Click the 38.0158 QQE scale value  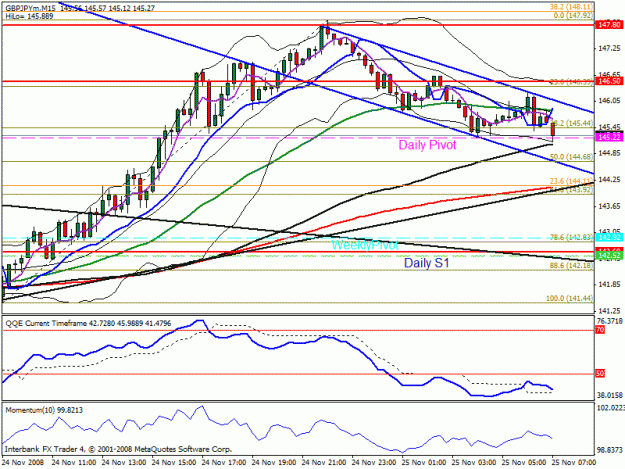(610, 395)
